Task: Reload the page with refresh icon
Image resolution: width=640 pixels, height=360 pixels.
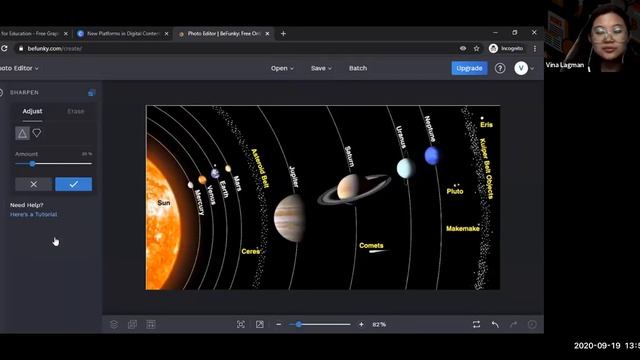Action: pyautogui.click(x=4, y=49)
